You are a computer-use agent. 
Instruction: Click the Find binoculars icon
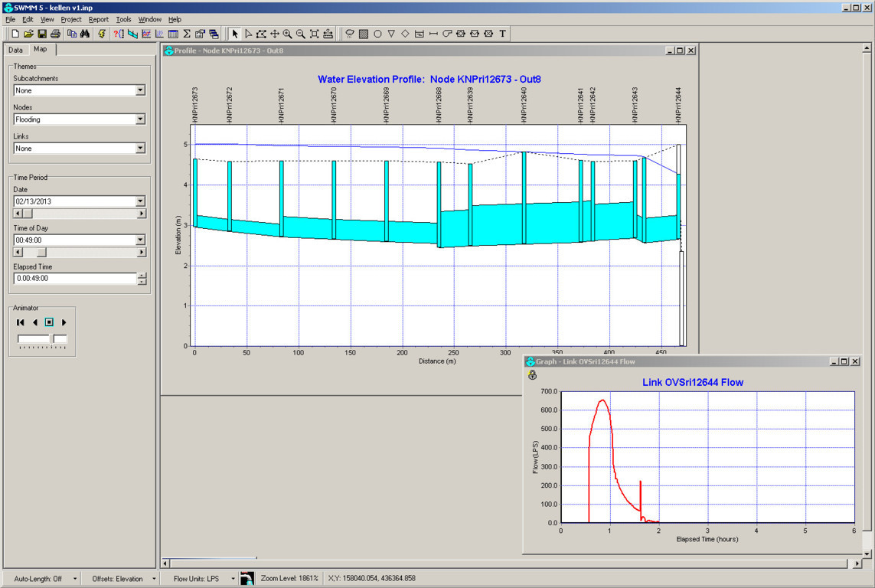click(x=85, y=34)
